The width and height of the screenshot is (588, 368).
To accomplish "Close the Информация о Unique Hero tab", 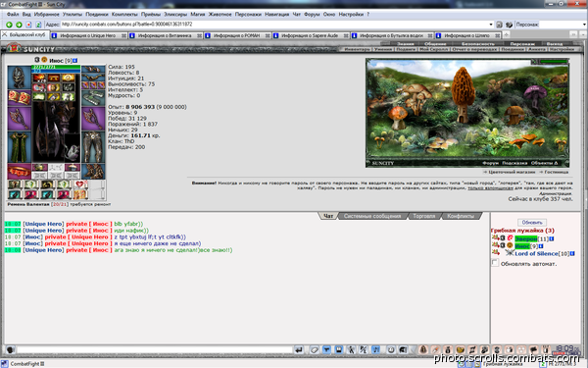I will pyautogui.click(x=123, y=35).
